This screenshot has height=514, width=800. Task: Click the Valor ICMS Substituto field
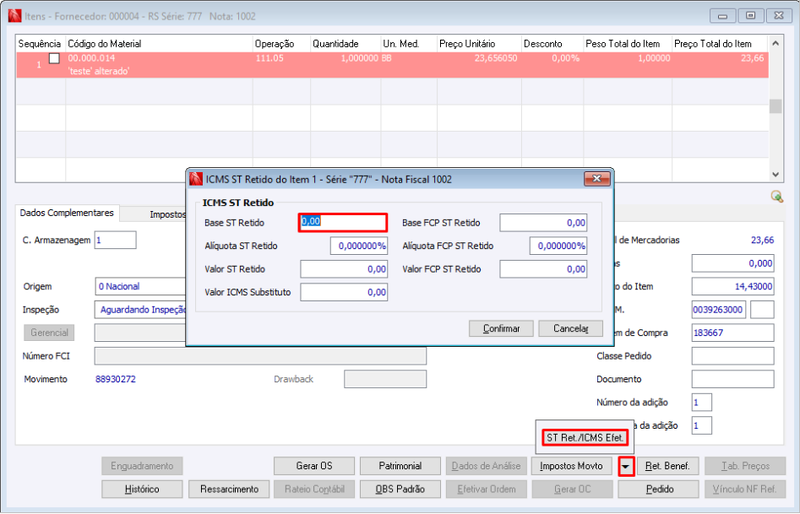pyautogui.click(x=344, y=292)
